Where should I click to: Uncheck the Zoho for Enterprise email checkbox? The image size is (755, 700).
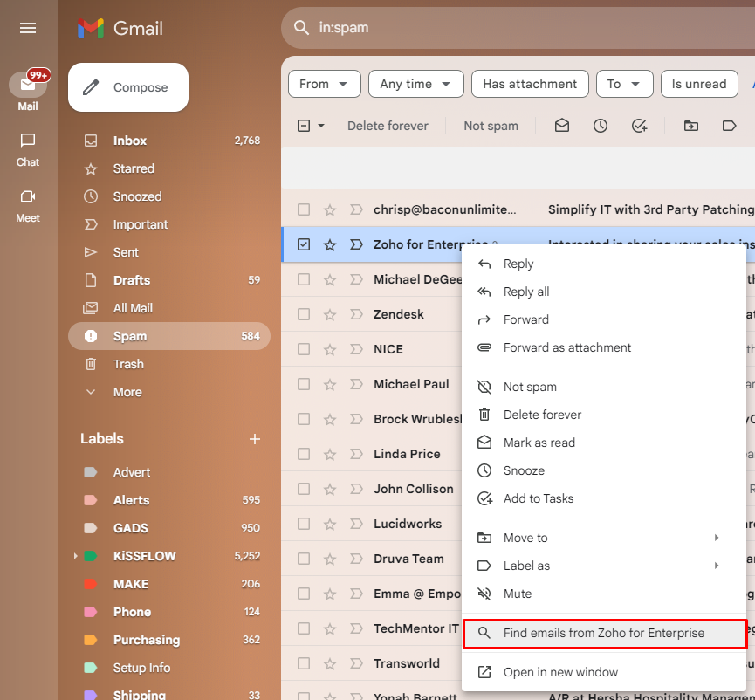(304, 244)
